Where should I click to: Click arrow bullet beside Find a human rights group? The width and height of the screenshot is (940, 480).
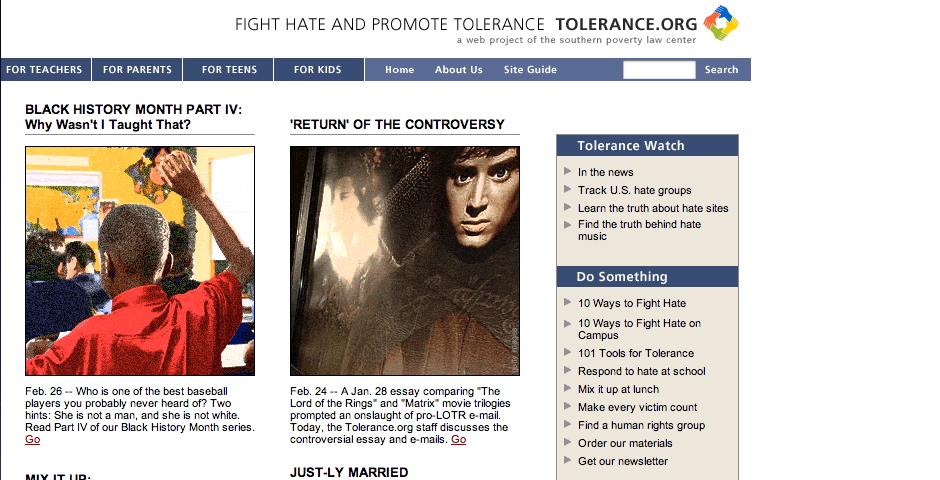pos(567,424)
